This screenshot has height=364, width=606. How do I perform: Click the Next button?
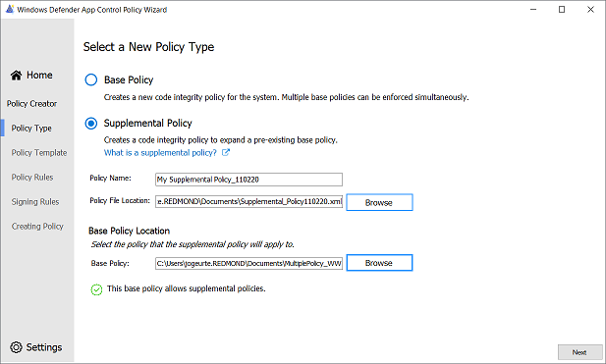coord(579,352)
